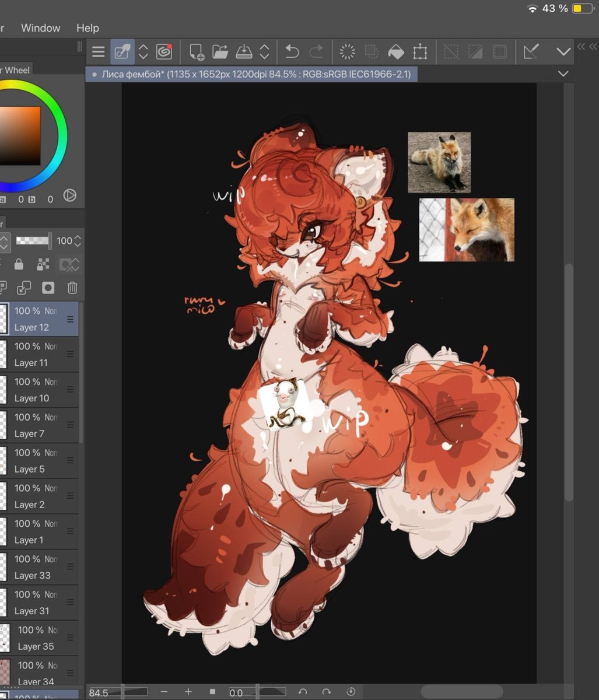Open the Window menu
599x700 pixels.
40,28
